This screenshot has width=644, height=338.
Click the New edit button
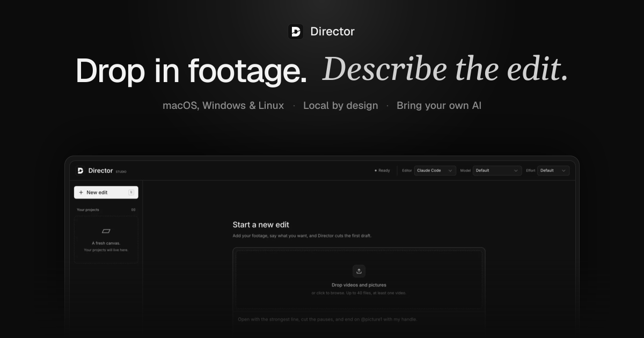[x=106, y=193]
